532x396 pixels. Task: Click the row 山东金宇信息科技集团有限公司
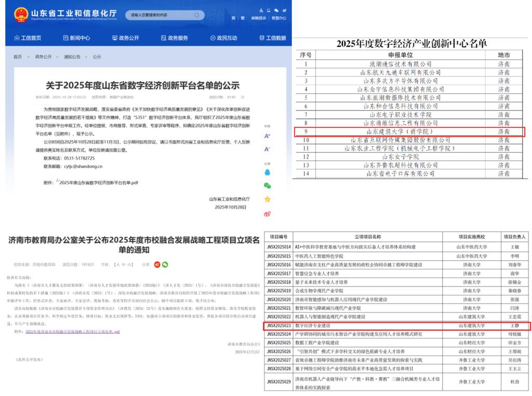(x=409, y=89)
